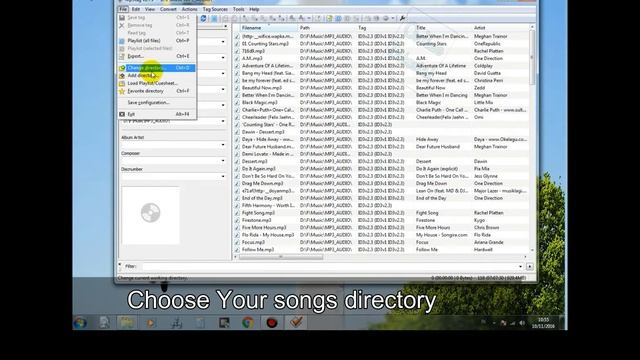Screen dimensions: 640x360
Task: Choose Add directory in File menu
Action: (x=157, y=76)
